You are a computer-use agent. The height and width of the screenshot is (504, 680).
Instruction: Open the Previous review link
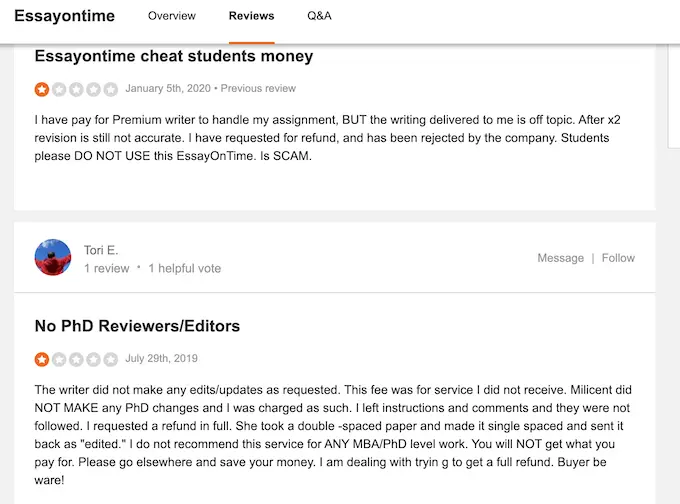(x=258, y=88)
